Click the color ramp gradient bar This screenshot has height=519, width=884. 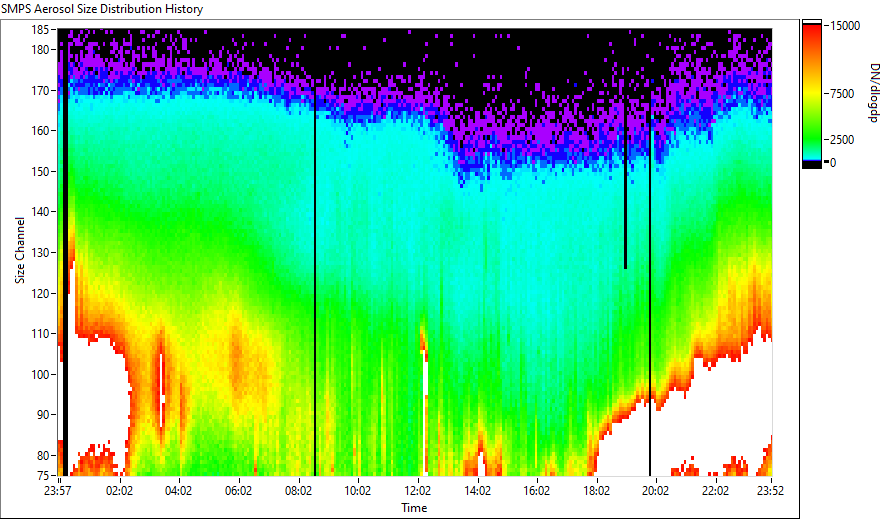[x=812, y=94]
